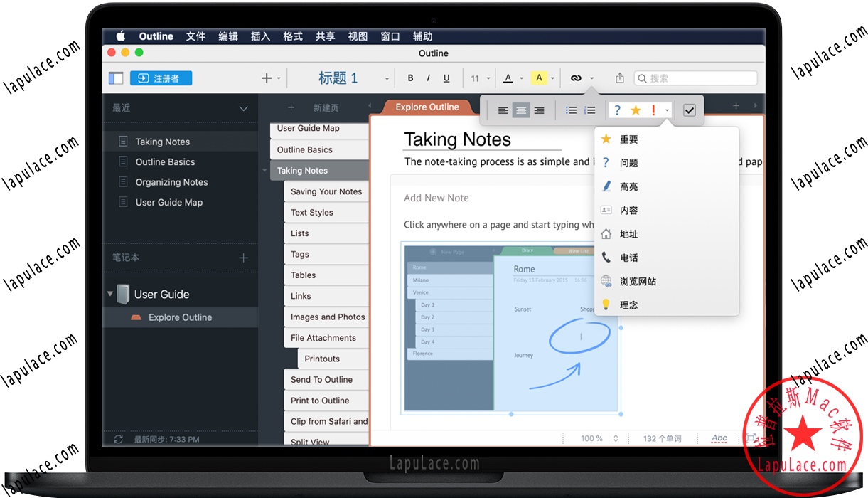868x498 pixels.
Task: Select 内容 tag from the list
Action: point(667,210)
